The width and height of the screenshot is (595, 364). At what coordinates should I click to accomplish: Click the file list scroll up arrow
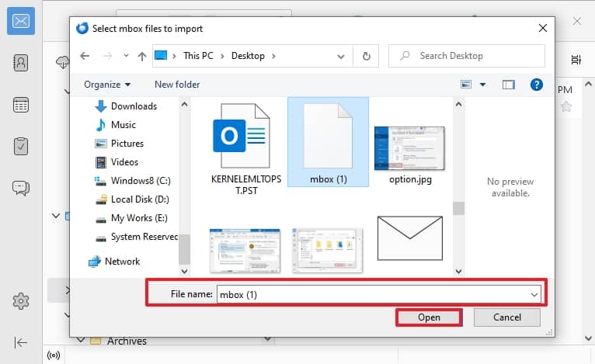[459, 104]
